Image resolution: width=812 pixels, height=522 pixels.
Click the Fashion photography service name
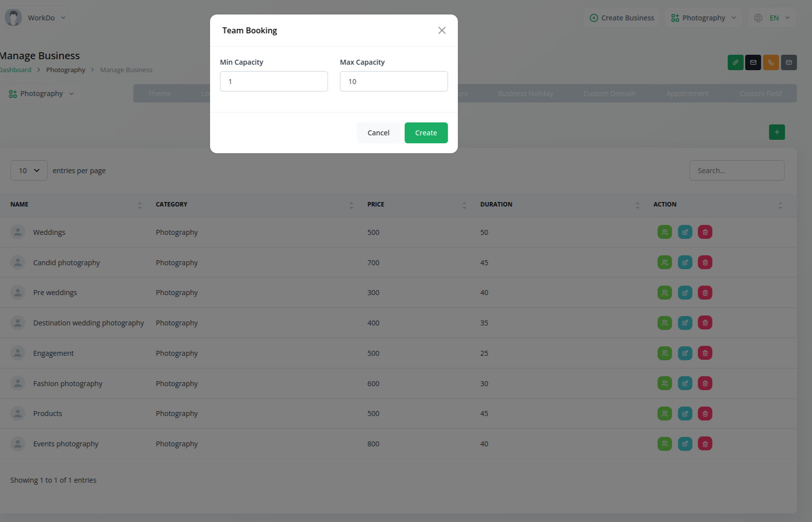pos(68,384)
